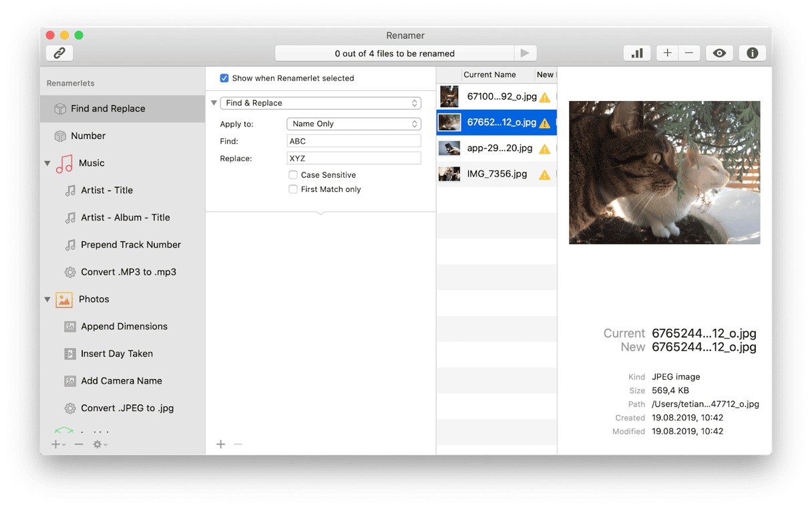The image size is (812, 508).
Task: Open the Apply to Name Only dropdown
Action: pos(353,124)
